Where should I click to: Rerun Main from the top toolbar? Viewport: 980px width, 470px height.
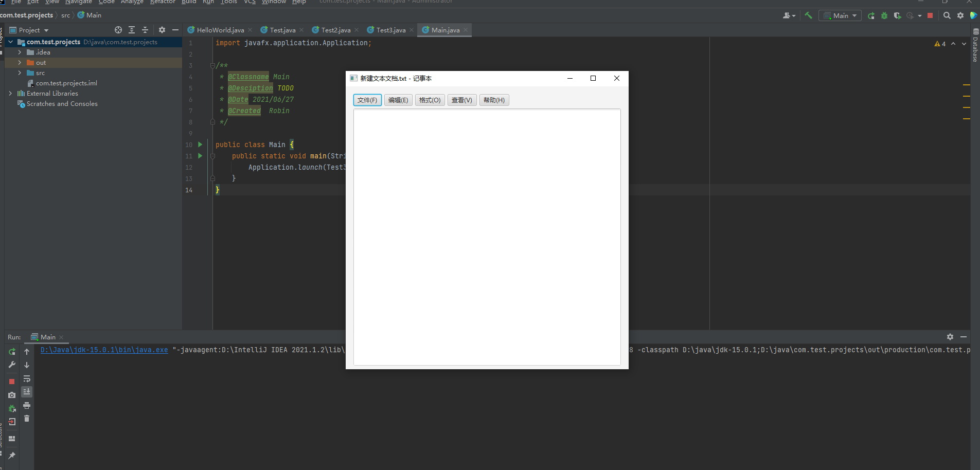pyautogui.click(x=871, y=15)
